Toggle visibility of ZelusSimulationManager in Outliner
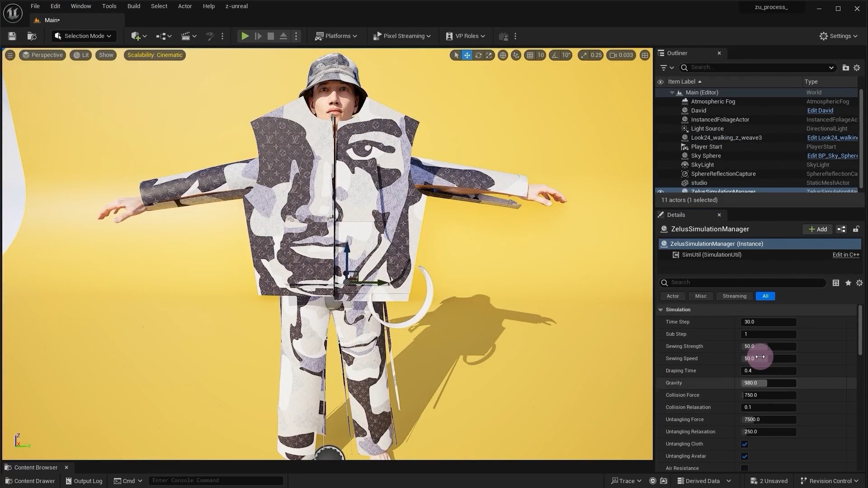Viewport: 868px width, 488px height. (660, 192)
